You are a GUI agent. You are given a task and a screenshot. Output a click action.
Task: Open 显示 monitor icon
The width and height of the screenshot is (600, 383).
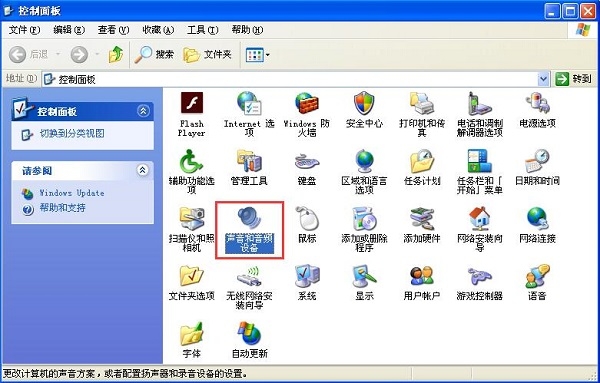(x=364, y=276)
